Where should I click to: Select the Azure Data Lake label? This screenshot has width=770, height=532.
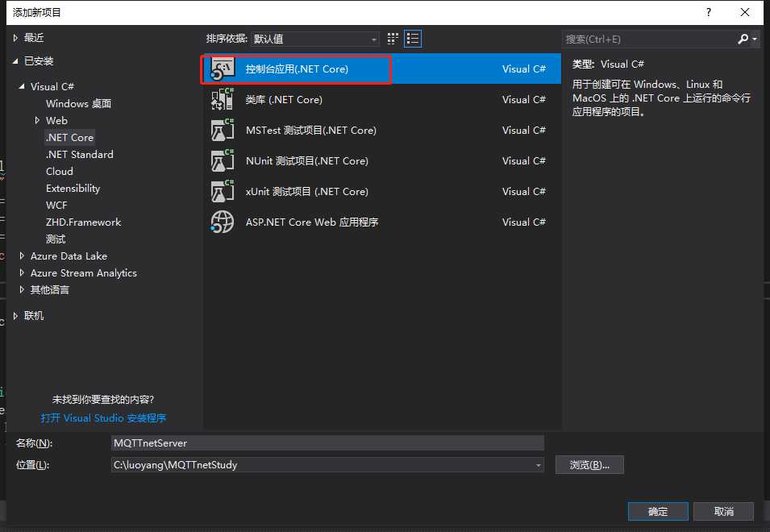coord(69,256)
